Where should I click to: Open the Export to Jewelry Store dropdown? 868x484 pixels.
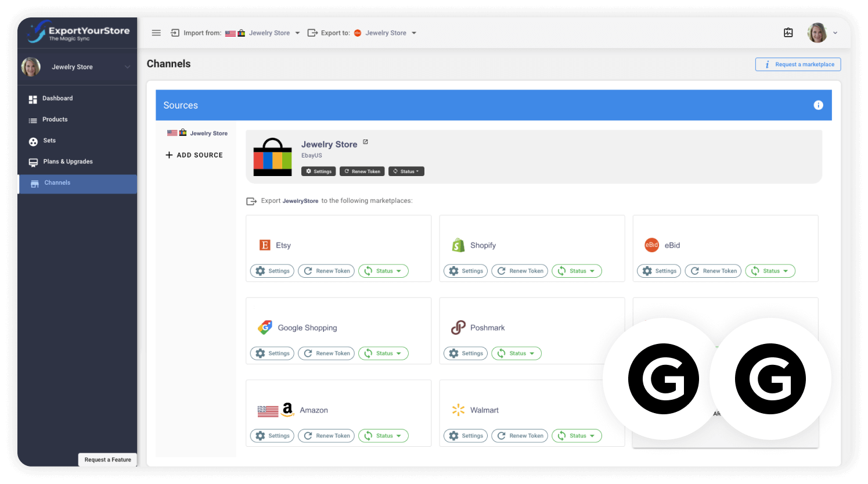tap(386, 33)
